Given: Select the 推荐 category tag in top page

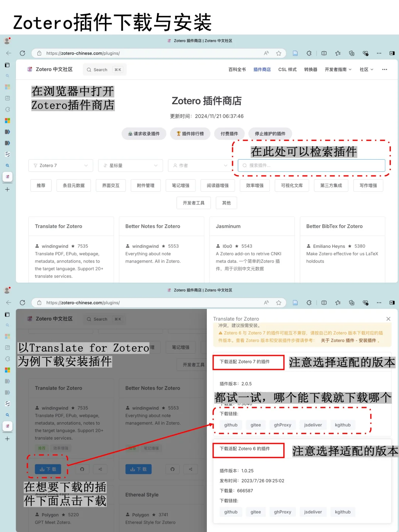Looking at the screenshot, I should [41, 185].
